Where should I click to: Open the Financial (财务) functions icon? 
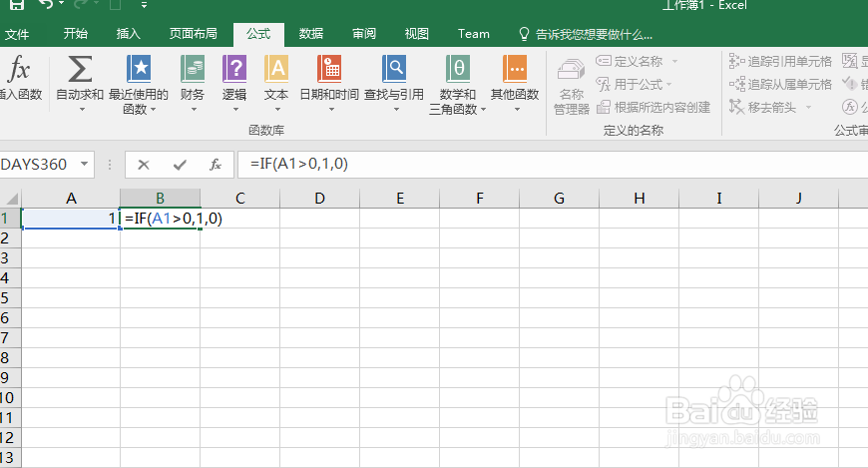pyautogui.click(x=193, y=69)
